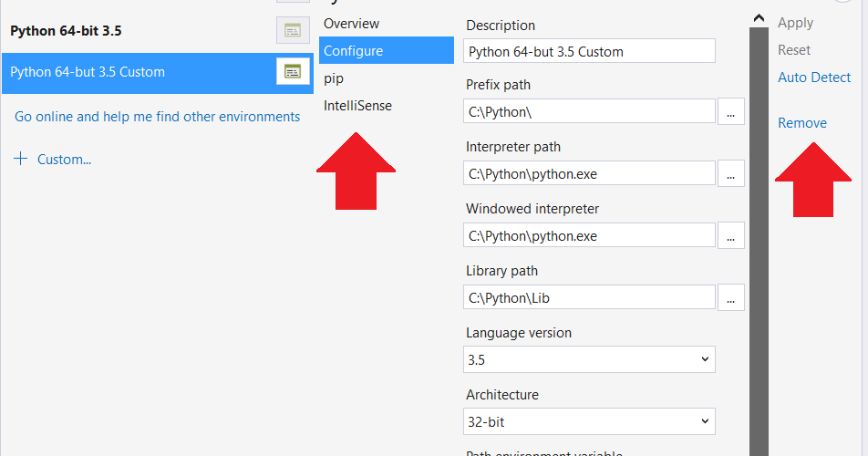Click Auto Detect link

[814, 78]
